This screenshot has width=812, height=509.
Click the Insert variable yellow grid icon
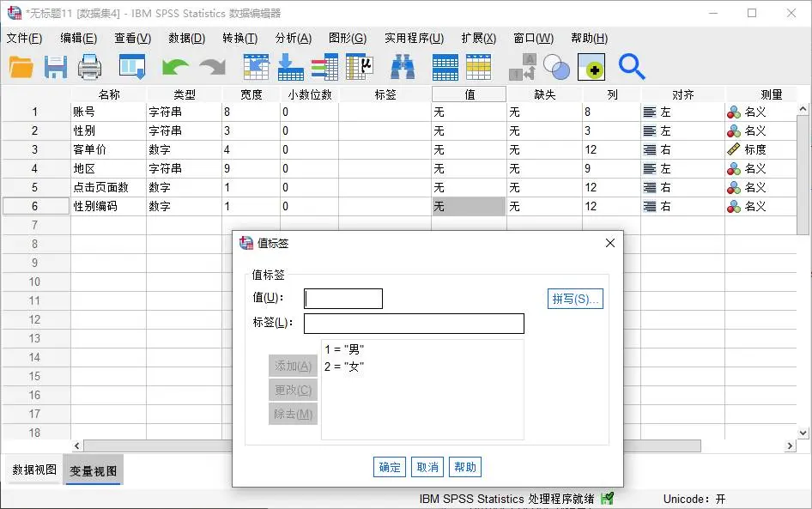478,67
